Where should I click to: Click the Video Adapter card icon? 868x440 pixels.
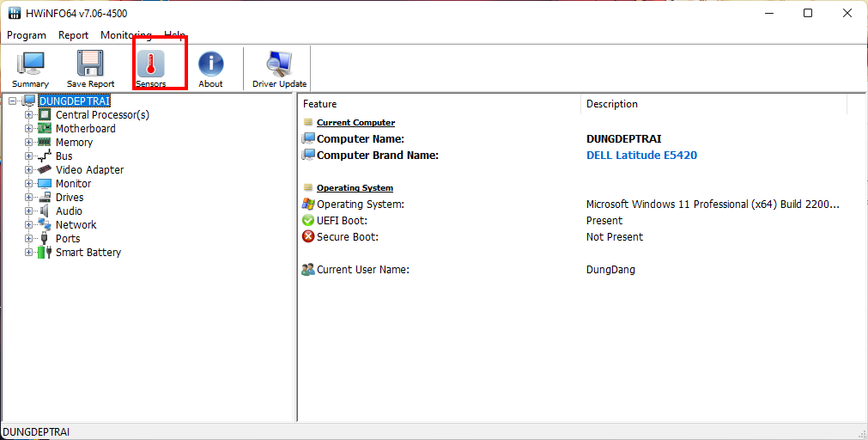45,169
